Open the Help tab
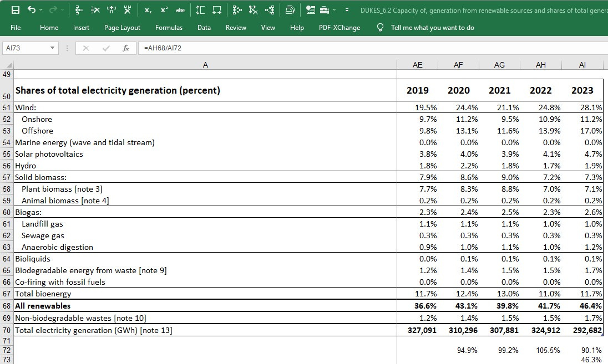 [x=297, y=28]
